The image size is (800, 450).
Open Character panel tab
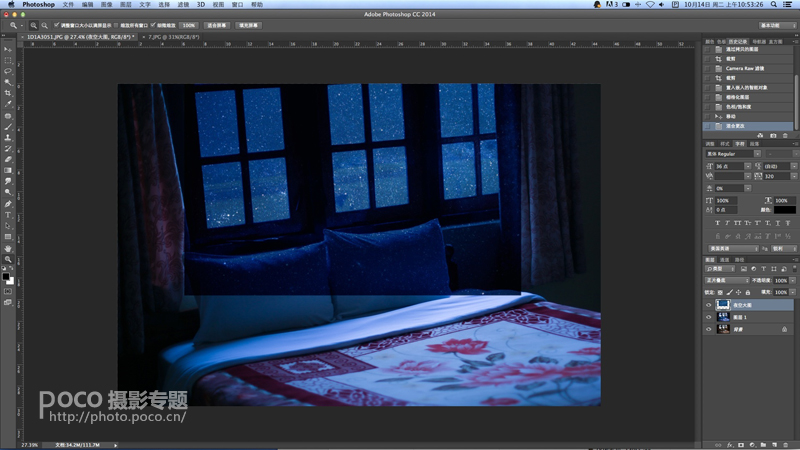[740, 144]
